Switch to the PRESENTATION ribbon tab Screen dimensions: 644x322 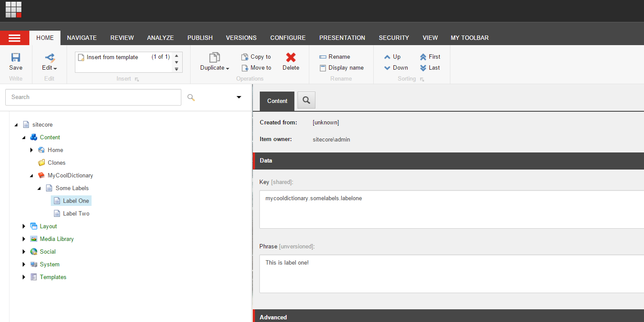tap(342, 38)
